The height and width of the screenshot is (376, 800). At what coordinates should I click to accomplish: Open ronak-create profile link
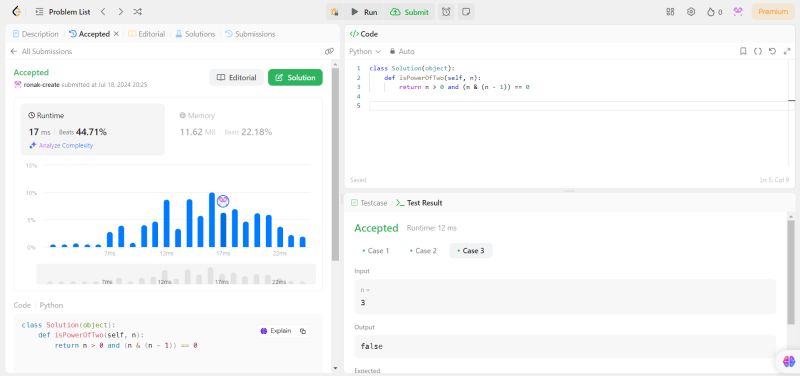point(41,85)
